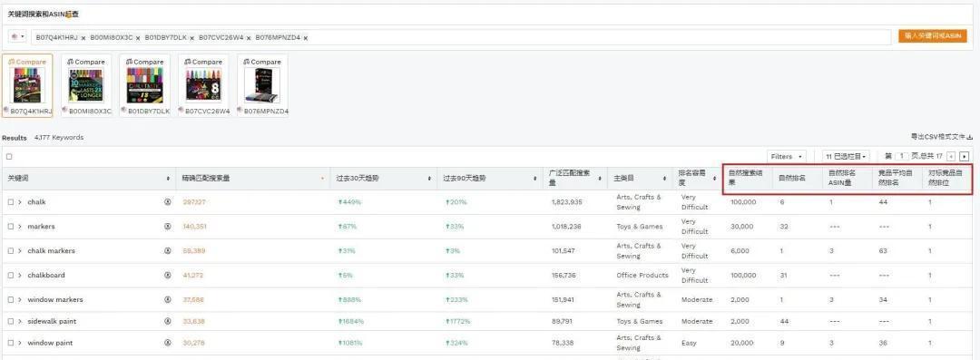The height and width of the screenshot is (360, 980).
Task: Select product thumbnail B01DBY7DLK
Action: (x=144, y=86)
